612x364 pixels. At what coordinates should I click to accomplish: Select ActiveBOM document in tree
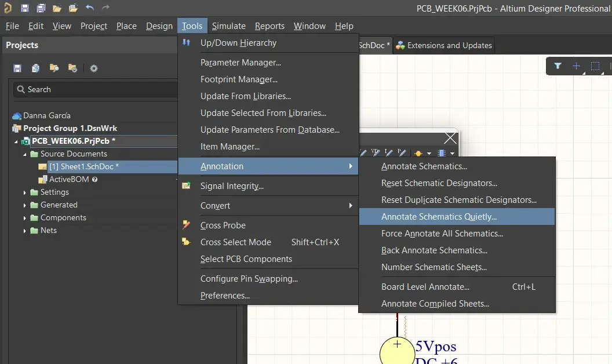(x=68, y=179)
